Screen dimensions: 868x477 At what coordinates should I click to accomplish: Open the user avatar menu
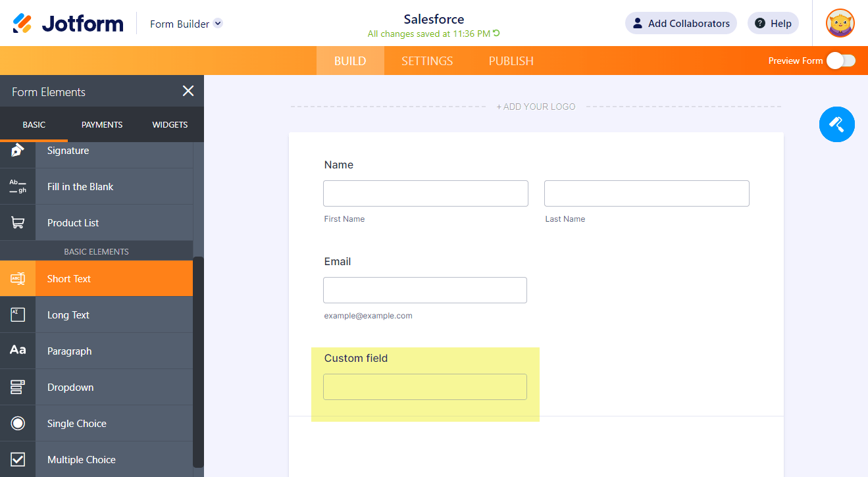(x=840, y=24)
